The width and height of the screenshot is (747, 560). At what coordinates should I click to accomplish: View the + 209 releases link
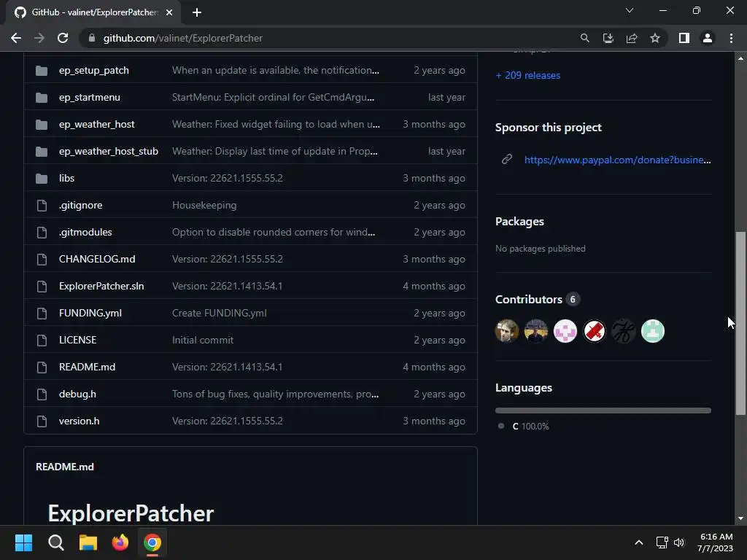point(528,75)
